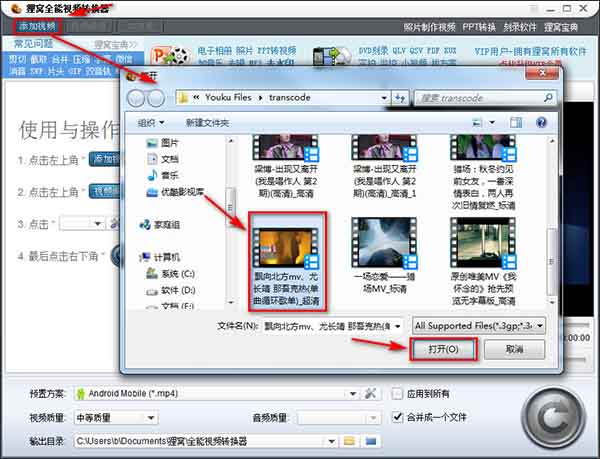Open the 狸窝宝典 menu item in top bar
The height and width of the screenshot is (459, 600).
(561, 27)
